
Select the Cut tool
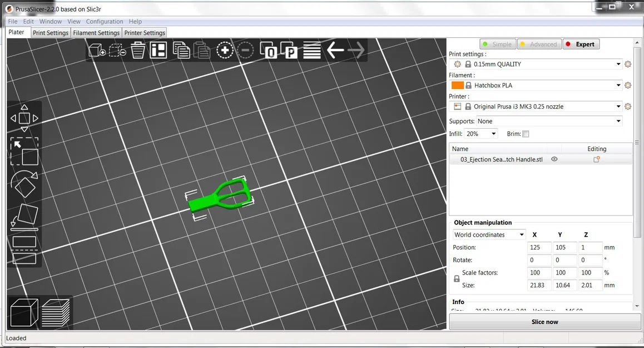click(24, 249)
